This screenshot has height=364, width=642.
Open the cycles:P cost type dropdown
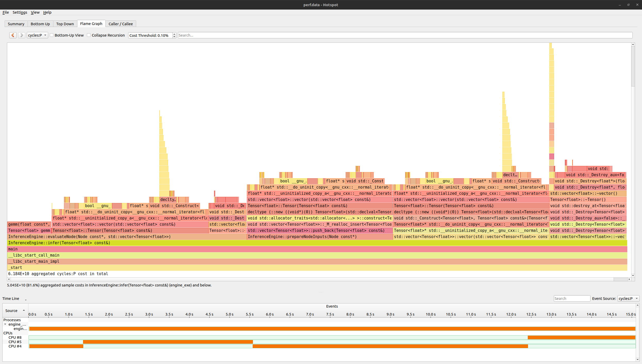coord(37,35)
